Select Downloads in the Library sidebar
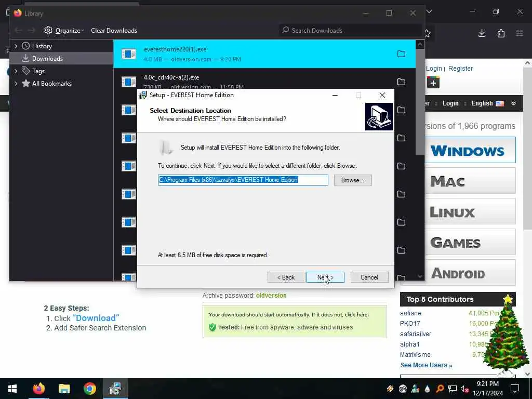This screenshot has width=532, height=399. 47,59
